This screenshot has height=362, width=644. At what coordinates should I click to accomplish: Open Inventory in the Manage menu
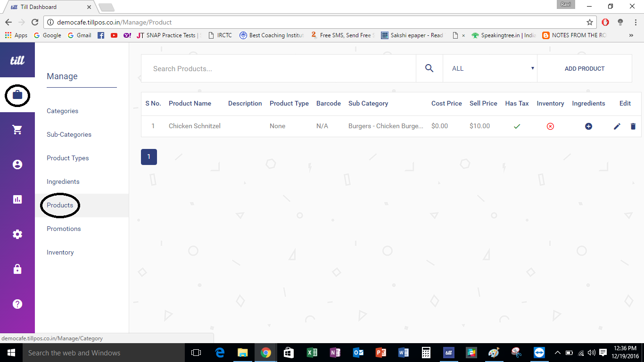point(60,253)
